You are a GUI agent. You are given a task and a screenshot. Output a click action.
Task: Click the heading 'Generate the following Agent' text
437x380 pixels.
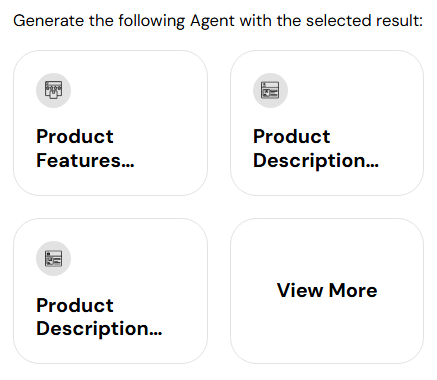[x=124, y=21]
